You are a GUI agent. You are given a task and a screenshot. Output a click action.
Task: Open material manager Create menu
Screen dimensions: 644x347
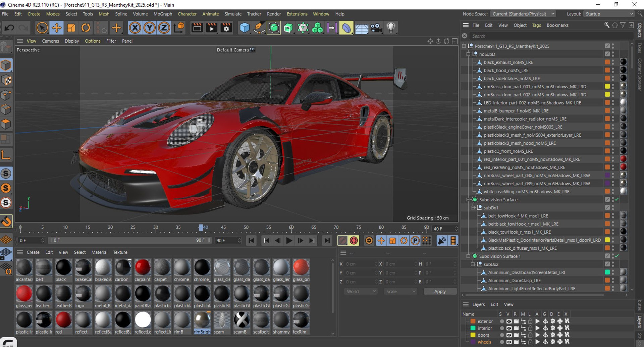pyautogui.click(x=33, y=252)
